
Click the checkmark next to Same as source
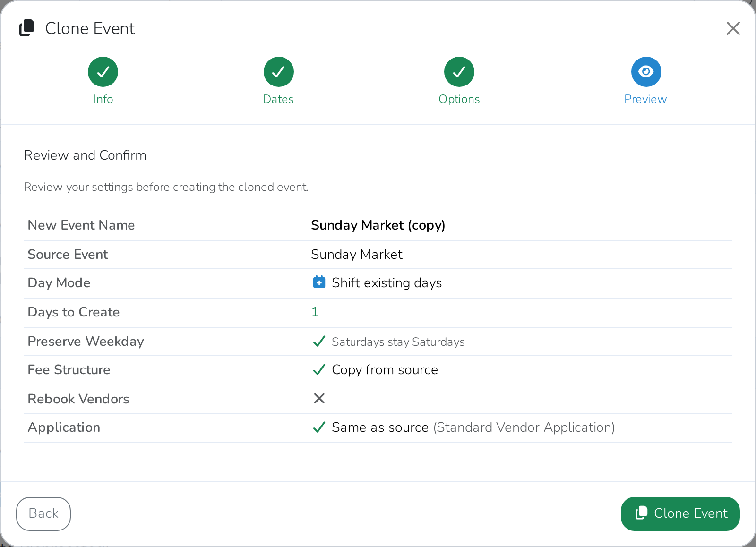(x=319, y=427)
